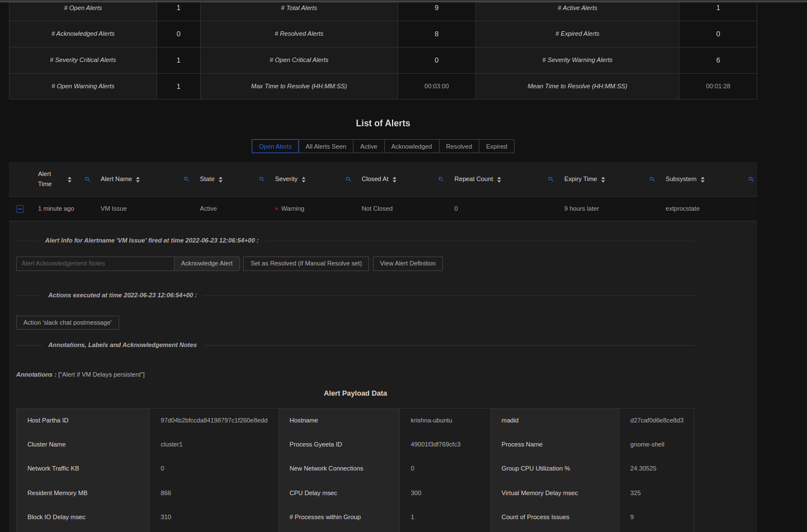This screenshot has height=532, width=807.
Task: Open search filter for Expiry Time column
Action: tap(652, 179)
